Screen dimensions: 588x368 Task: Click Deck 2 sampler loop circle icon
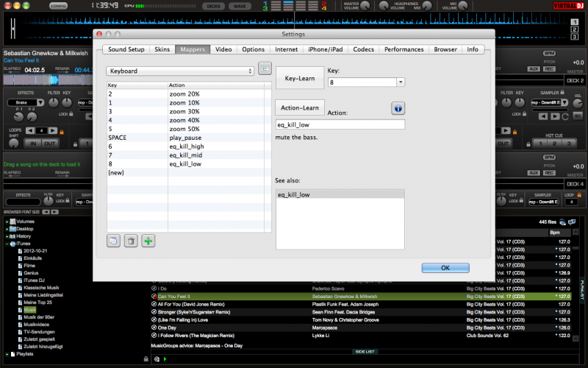[565, 116]
